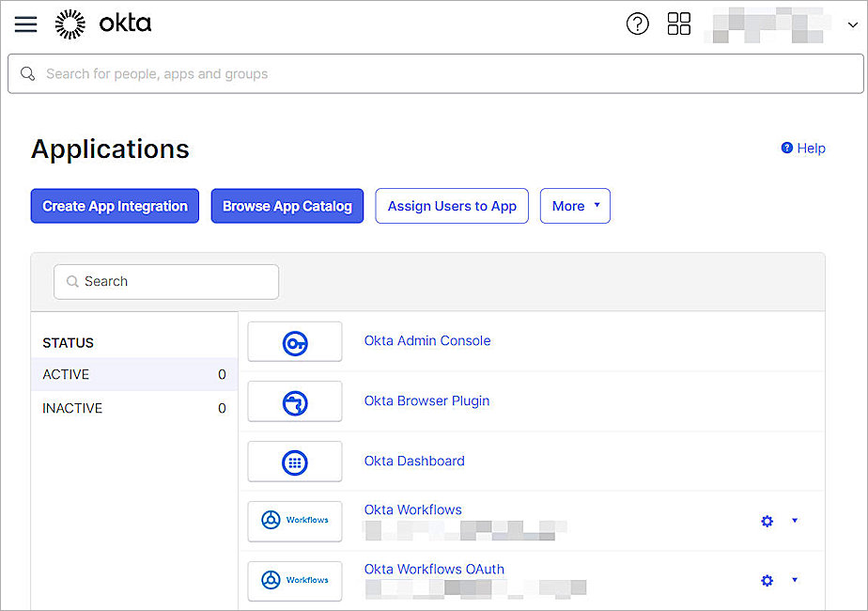This screenshot has height=611, width=868.
Task: Expand the arrow next to Okta Workflows gear
Action: [x=795, y=521]
